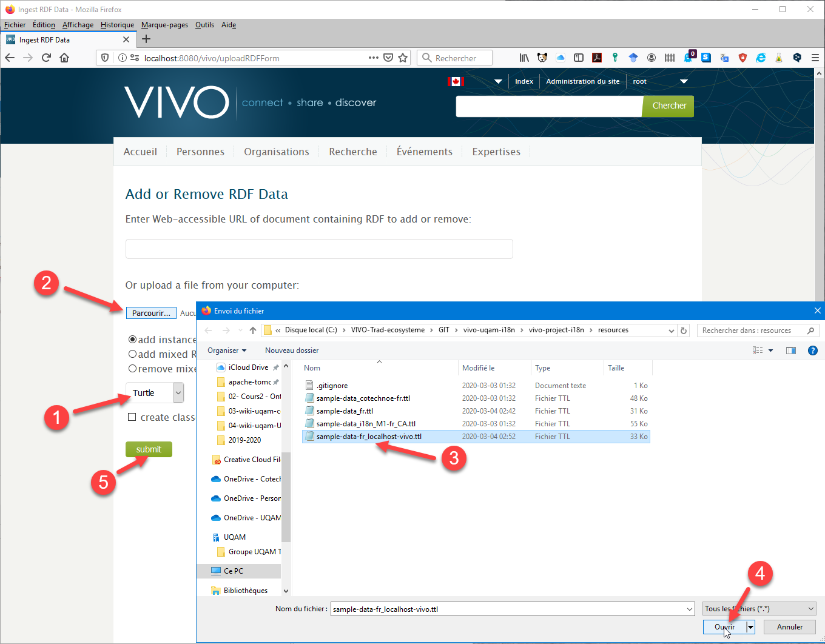Click the RDF document URL input field
The image size is (825, 644).
[319, 249]
